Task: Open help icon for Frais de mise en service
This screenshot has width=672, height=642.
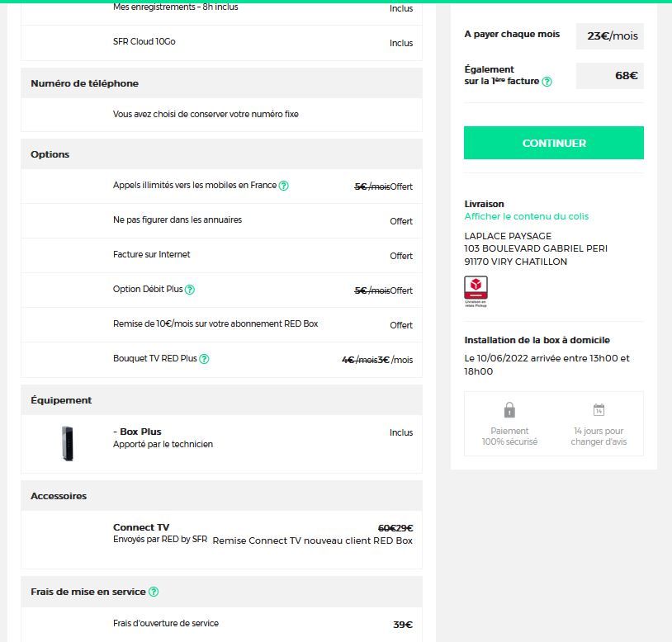Action: pyautogui.click(x=154, y=592)
